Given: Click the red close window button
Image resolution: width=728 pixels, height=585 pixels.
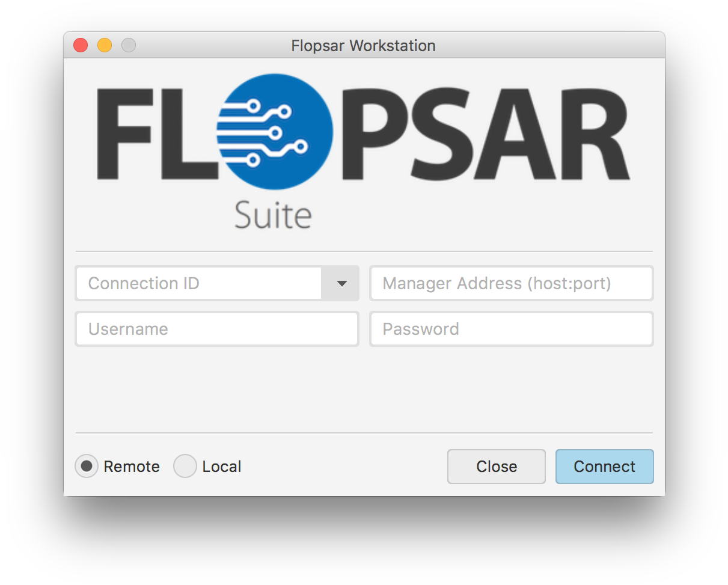Looking at the screenshot, I should [x=81, y=45].
